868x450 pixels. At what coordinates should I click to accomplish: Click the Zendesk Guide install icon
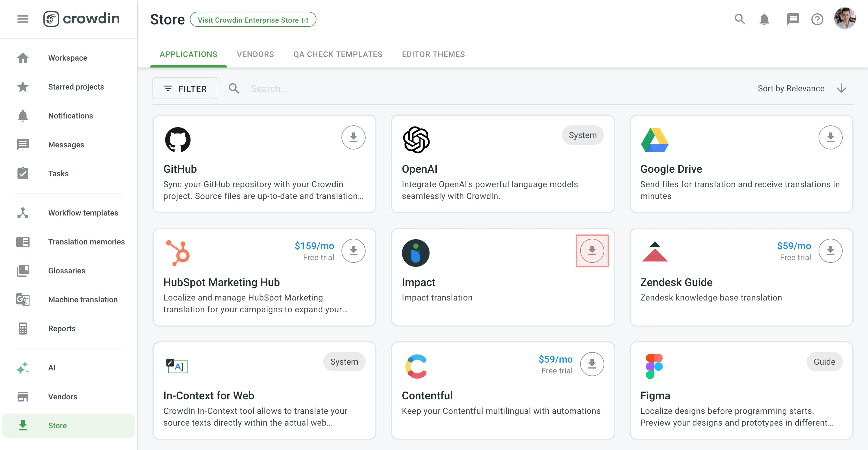coord(830,251)
